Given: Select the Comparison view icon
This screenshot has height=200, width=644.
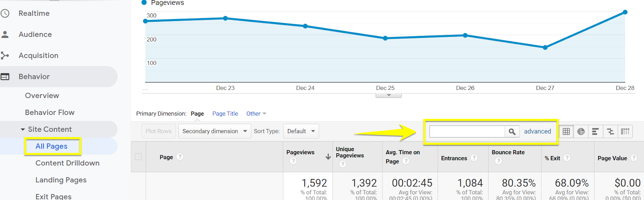Looking at the screenshot, I should pyautogui.click(x=610, y=131).
